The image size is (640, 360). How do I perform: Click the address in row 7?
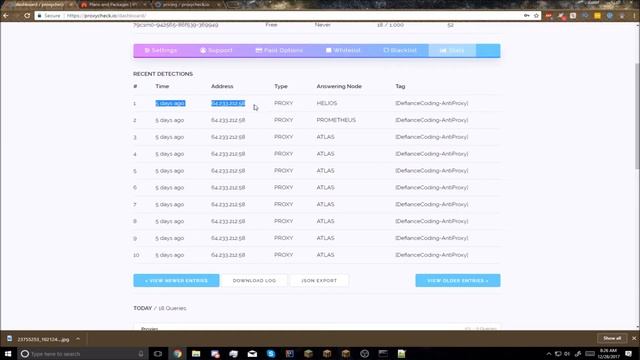tap(228, 204)
